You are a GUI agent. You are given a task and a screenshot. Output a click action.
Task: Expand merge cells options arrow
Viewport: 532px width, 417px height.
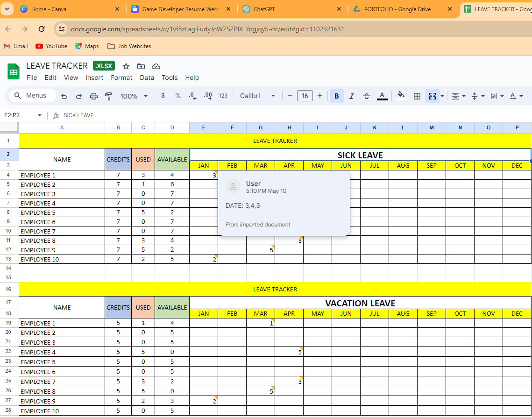tap(442, 96)
